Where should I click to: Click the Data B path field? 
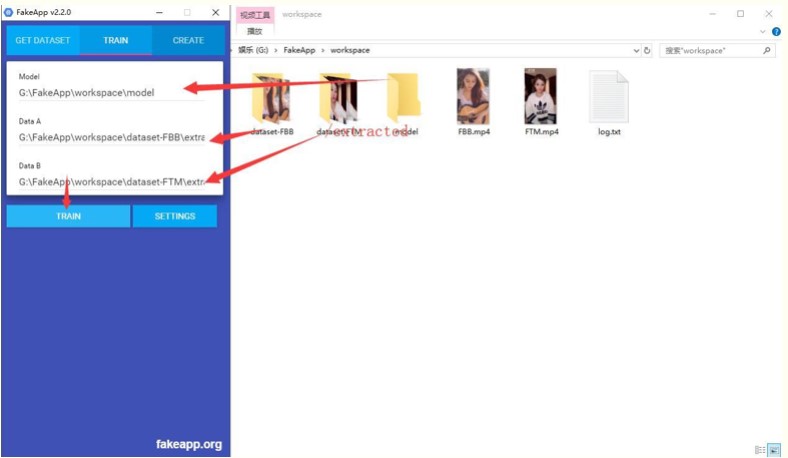112,181
